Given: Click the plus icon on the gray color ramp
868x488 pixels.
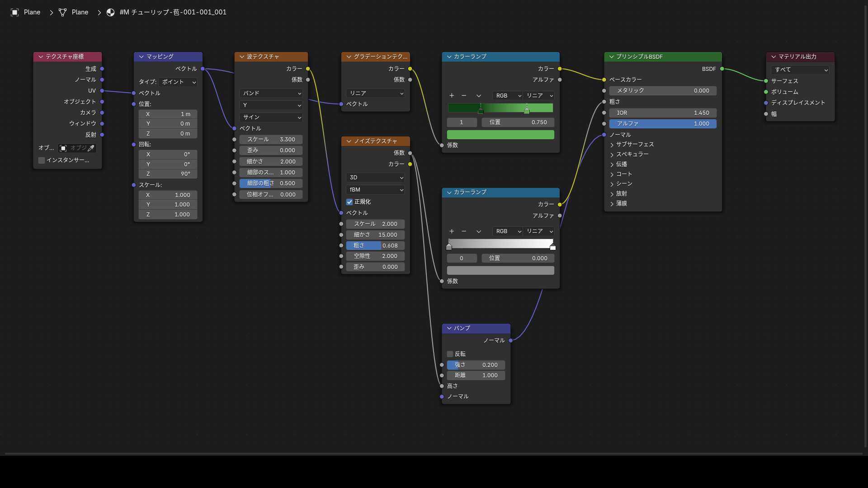Looking at the screenshot, I should click(x=452, y=231).
